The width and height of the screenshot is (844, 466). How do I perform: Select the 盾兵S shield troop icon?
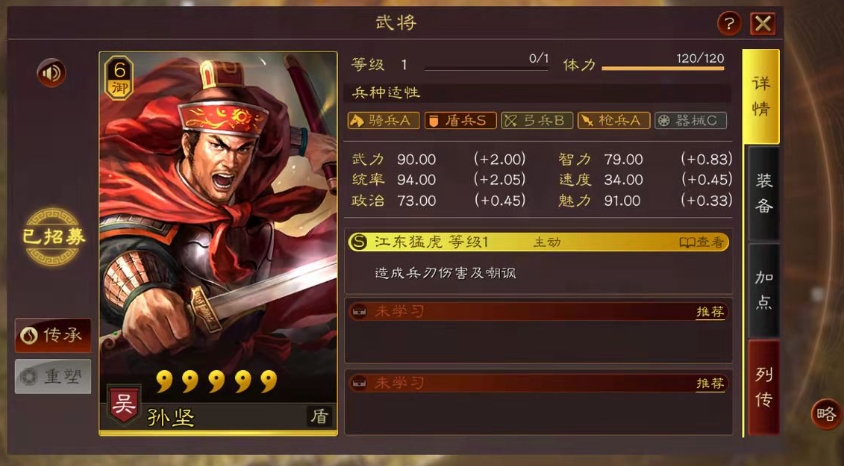coord(460,121)
